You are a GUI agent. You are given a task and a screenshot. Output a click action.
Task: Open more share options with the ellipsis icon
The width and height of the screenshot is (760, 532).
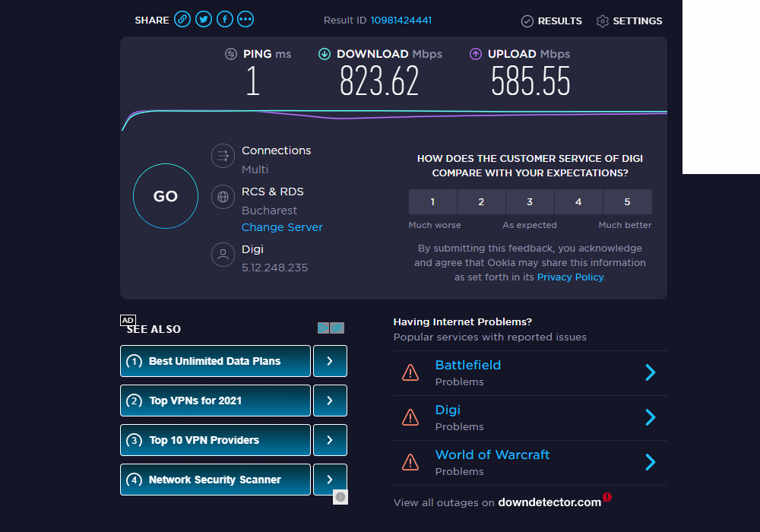click(x=245, y=20)
